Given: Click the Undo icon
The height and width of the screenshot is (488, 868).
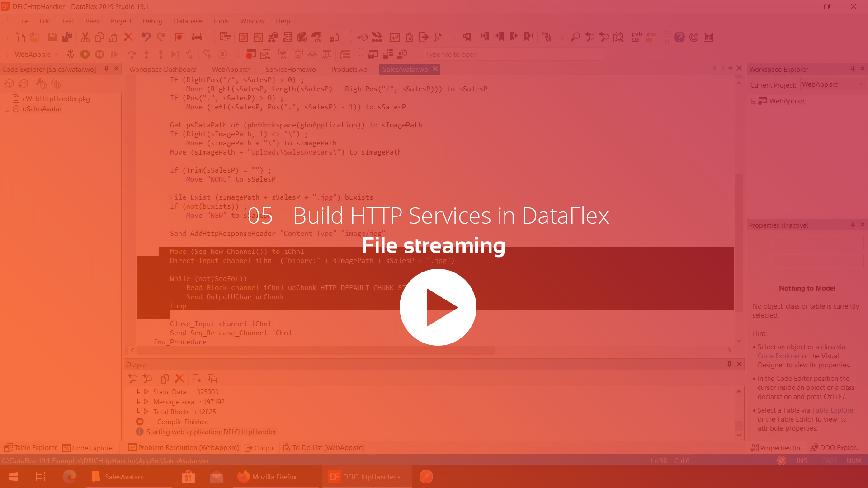Looking at the screenshot, I should (145, 37).
